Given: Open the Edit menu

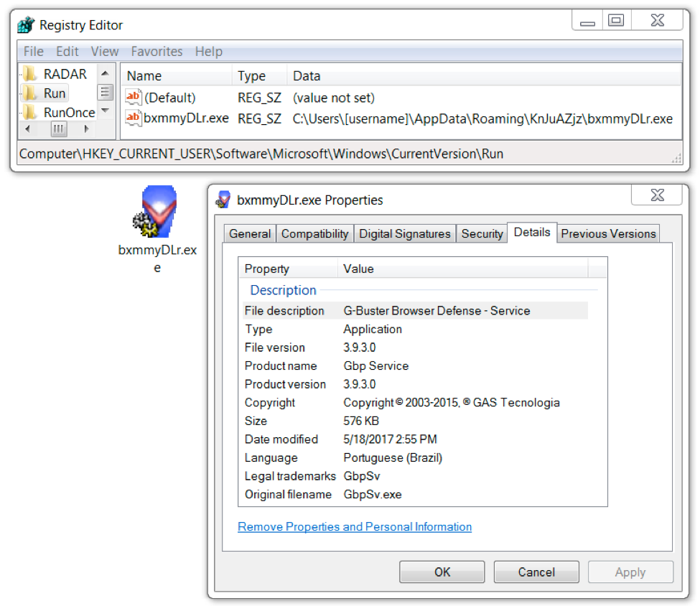Looking at the screenshot, I should point(67,52).
